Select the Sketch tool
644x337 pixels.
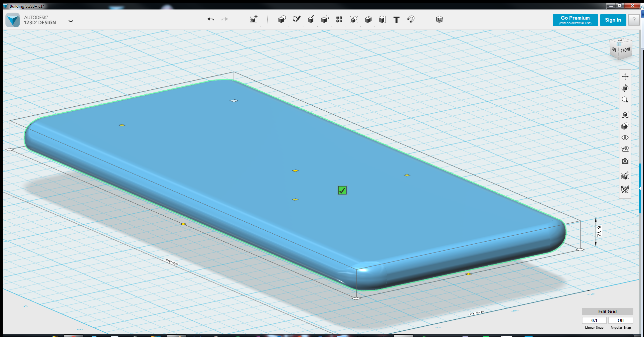click(x=296, y=19)
